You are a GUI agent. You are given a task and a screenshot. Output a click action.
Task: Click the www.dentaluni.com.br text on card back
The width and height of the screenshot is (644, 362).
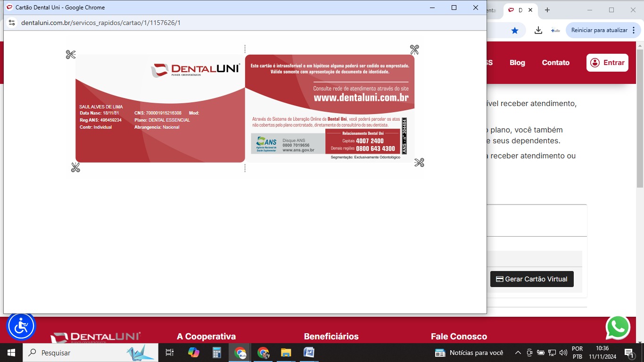pos(361,98)
